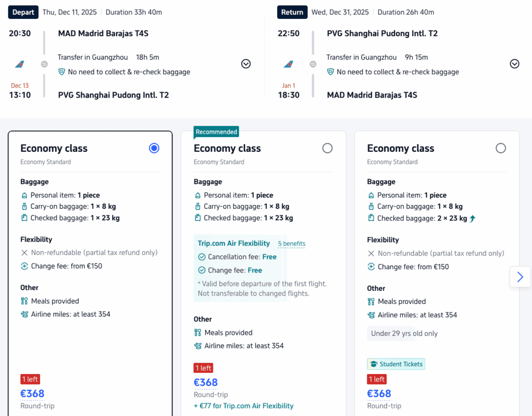This screenshot has width=532, height=416.
Task: Click the Depart tab label
Action: tap(23, 12)
